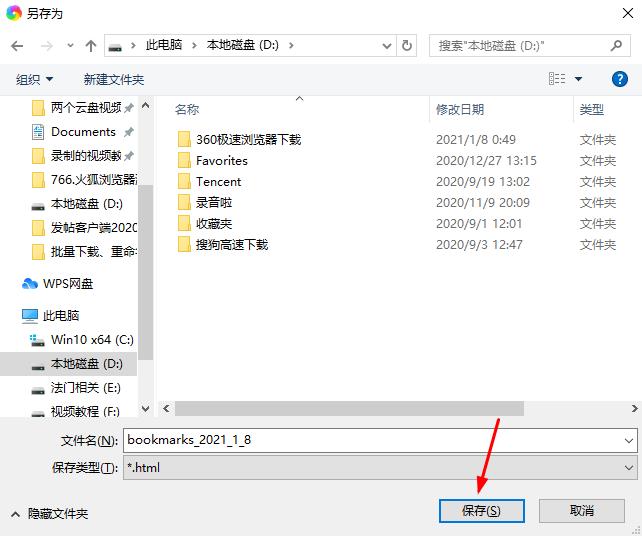Click the Back navigation arrow
Screen dimensions: 642x536
[x=17, y=46]
